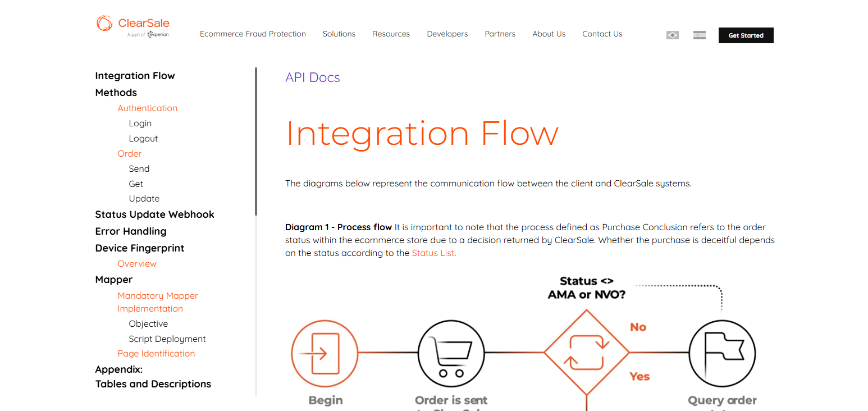The width and height of the screenshot is (868, 411).
Task: Jump to Status Update Webhook section
Action: [x=154, y=214]
